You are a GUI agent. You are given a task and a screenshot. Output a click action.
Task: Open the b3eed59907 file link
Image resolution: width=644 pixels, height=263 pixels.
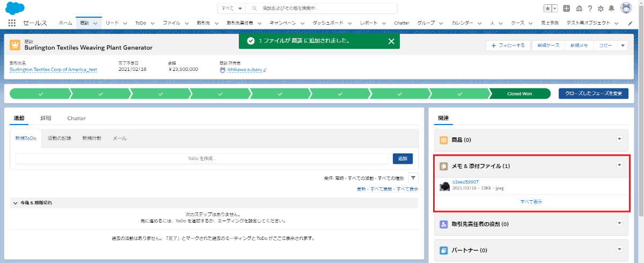coord(465,182)
